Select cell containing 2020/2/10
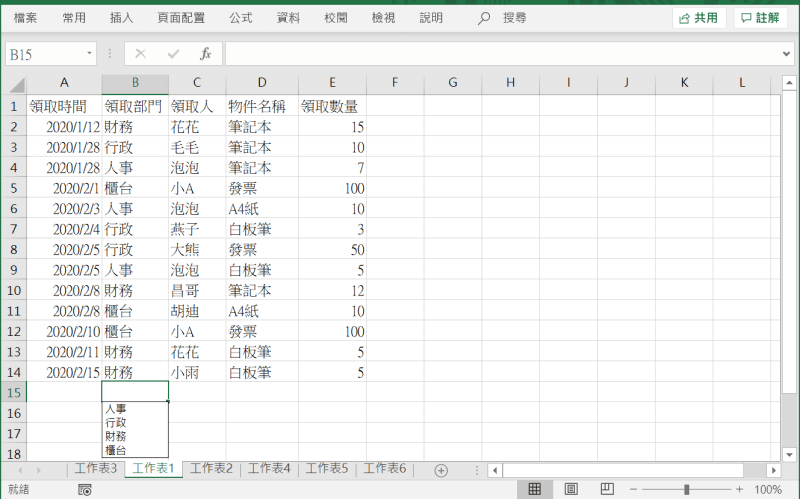The image size is (800, 499). click(x=64, y=332)
